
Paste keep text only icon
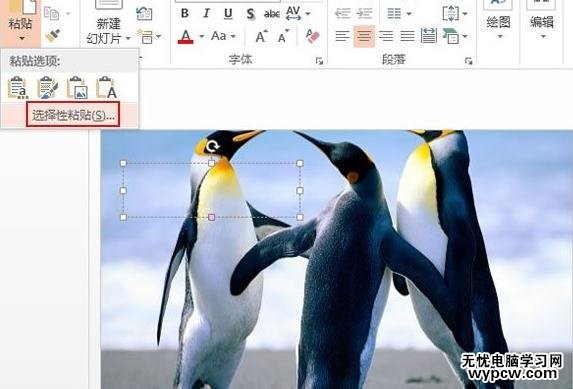click(x=106, y=87)
